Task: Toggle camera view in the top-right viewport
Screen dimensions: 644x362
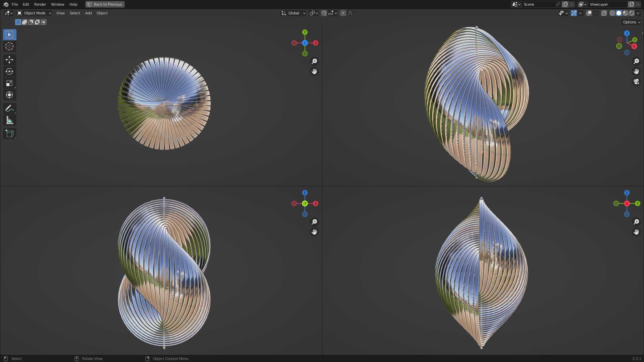Action: (636, 81)
